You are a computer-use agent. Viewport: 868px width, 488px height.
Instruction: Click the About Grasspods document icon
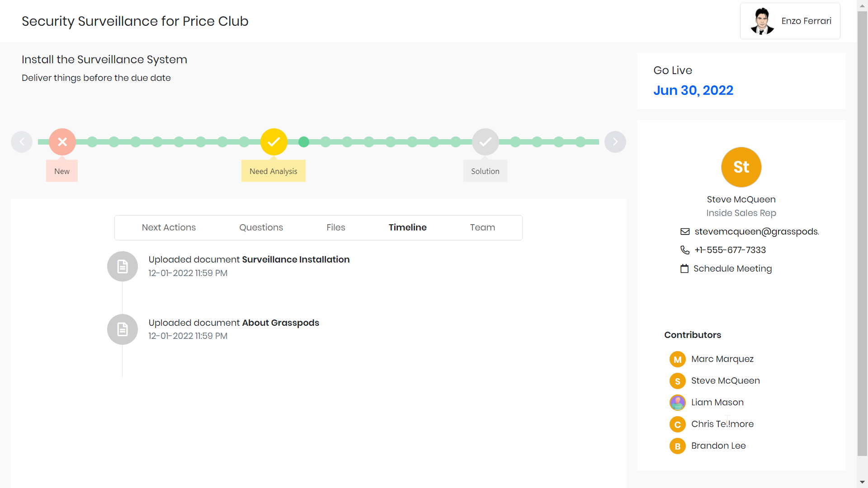pyautogui.click(x=123, y=329)
